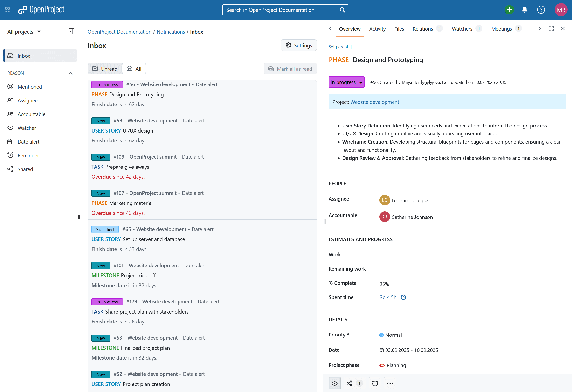Open the In progress status dropdown
This screenshot has width=572, height=392.
[x=346, y=82]
